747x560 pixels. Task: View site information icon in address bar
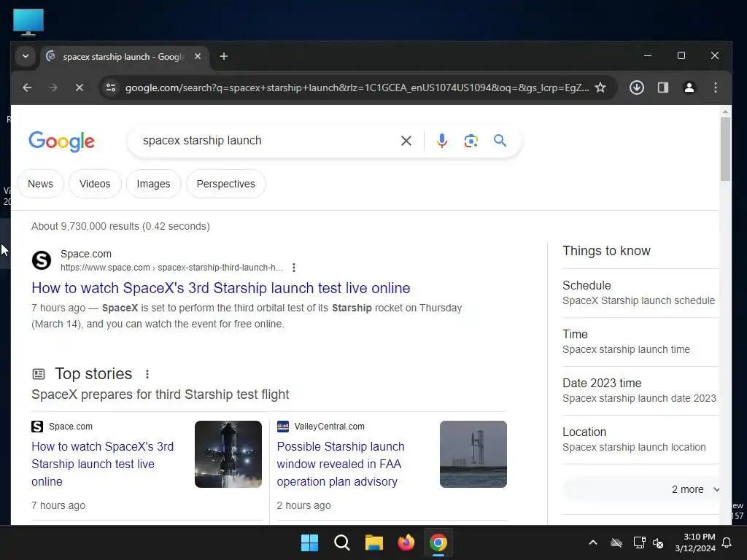[x=111, y=87]
